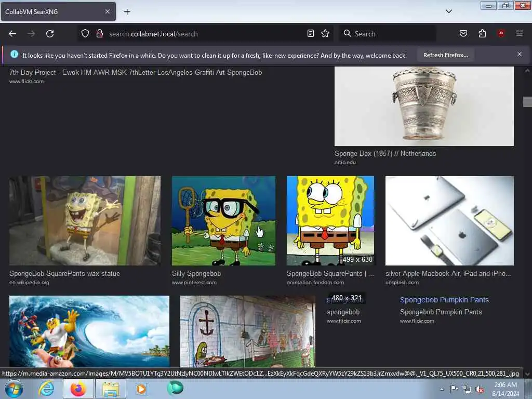Open the silver Apple Macbook Air image

449,220
